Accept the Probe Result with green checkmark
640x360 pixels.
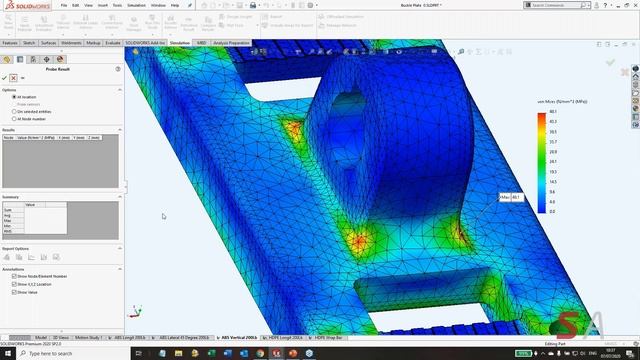click(4, 78)
